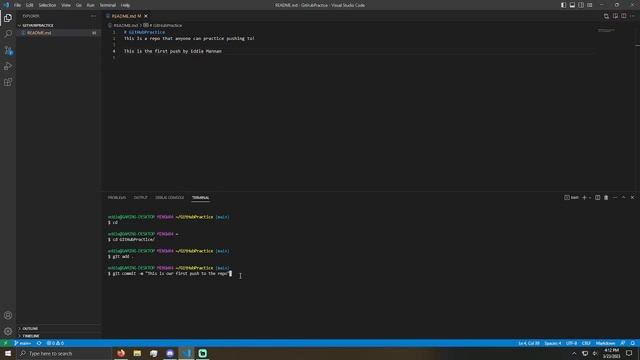Open Firefox from the taskbar
640x360 pixels.
click(121, 353)
